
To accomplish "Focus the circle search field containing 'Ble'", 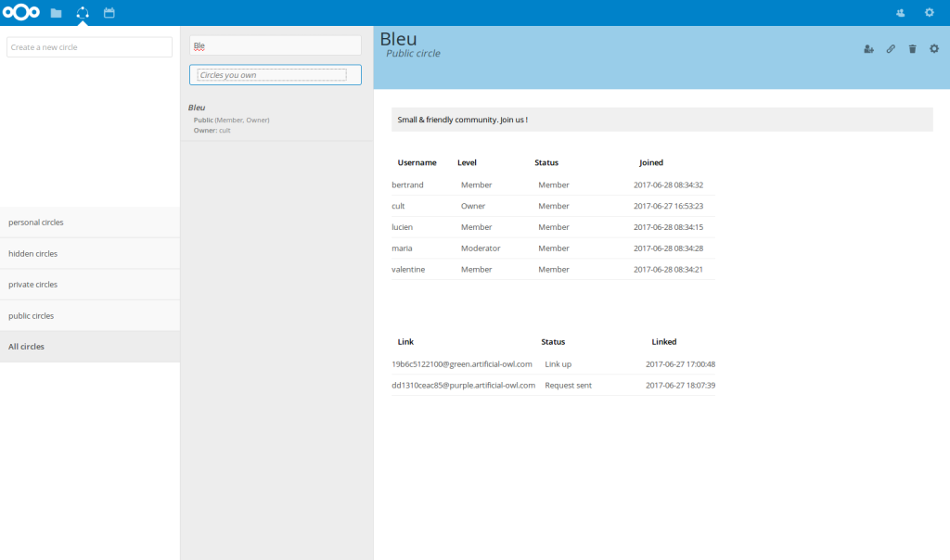I will 275,45.
